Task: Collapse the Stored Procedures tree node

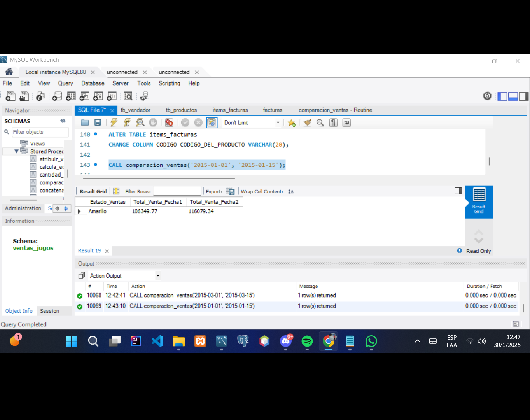Action: click(16, 151)
